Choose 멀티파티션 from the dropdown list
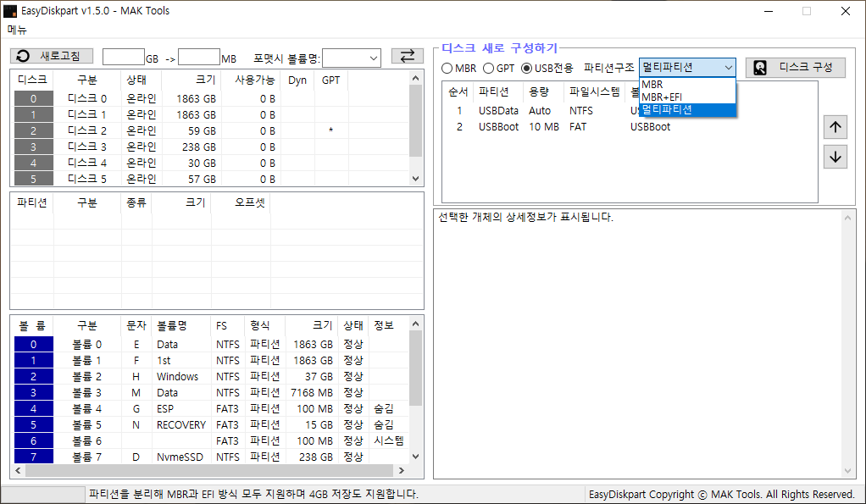 tap(687, 110)
